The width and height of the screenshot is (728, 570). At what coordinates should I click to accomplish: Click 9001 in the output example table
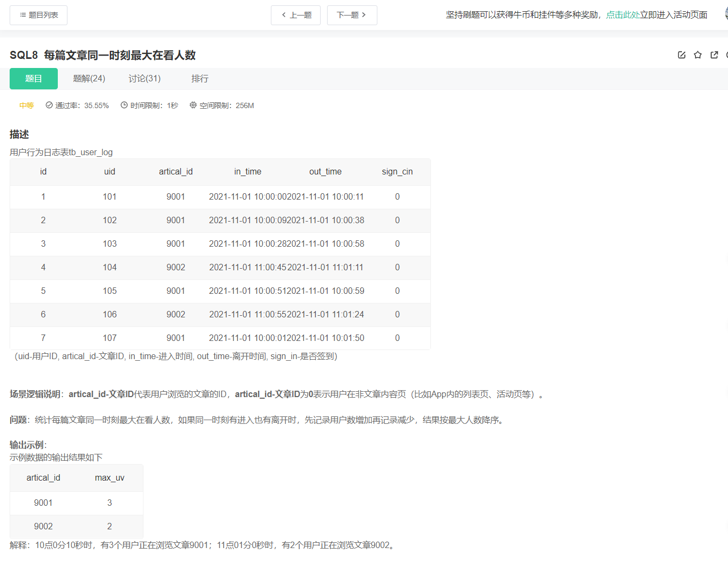point(43,503)
